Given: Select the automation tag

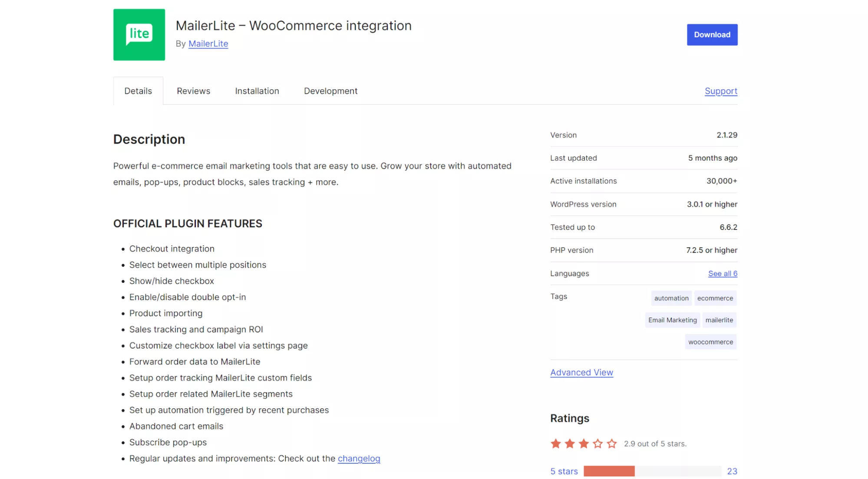Looking at the screenshot, I should tap(671, 298).
